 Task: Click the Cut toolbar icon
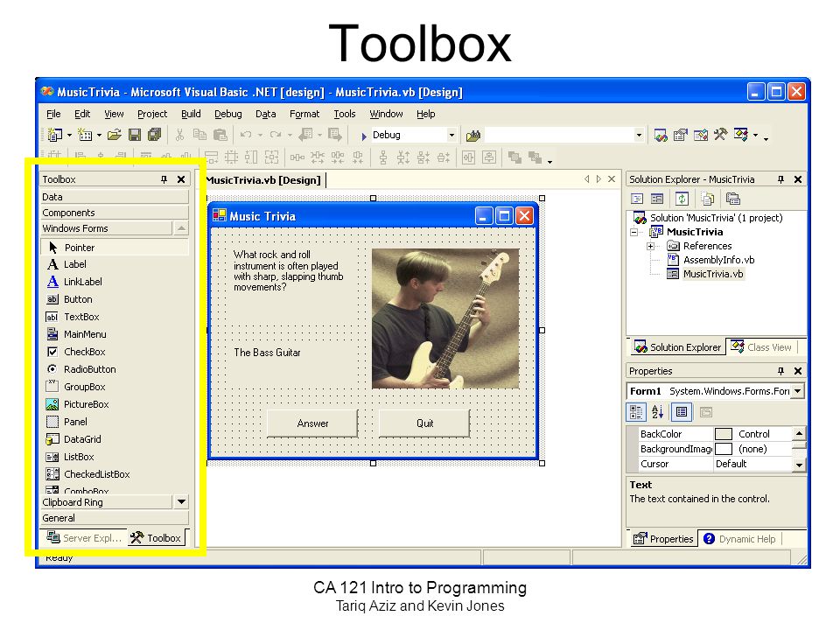tap(179, 135)
